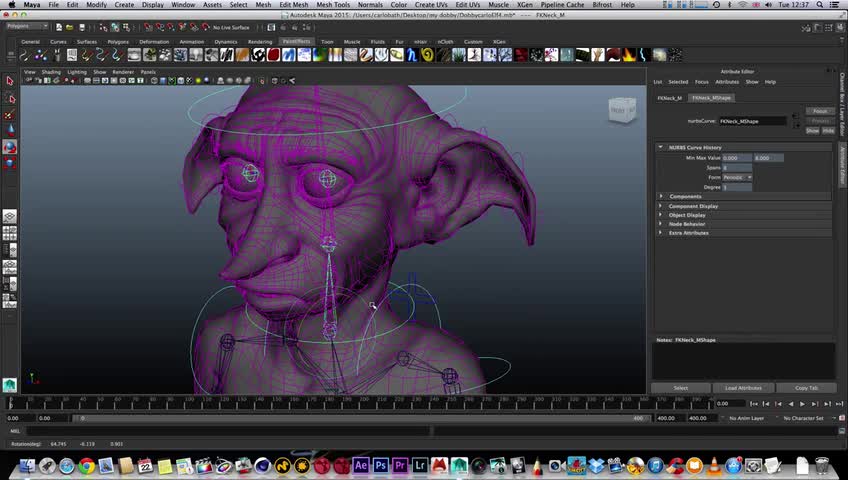848x480 pixels.
Task: Select the arrow Select tool in toolbox
Action: click(10, 81)
